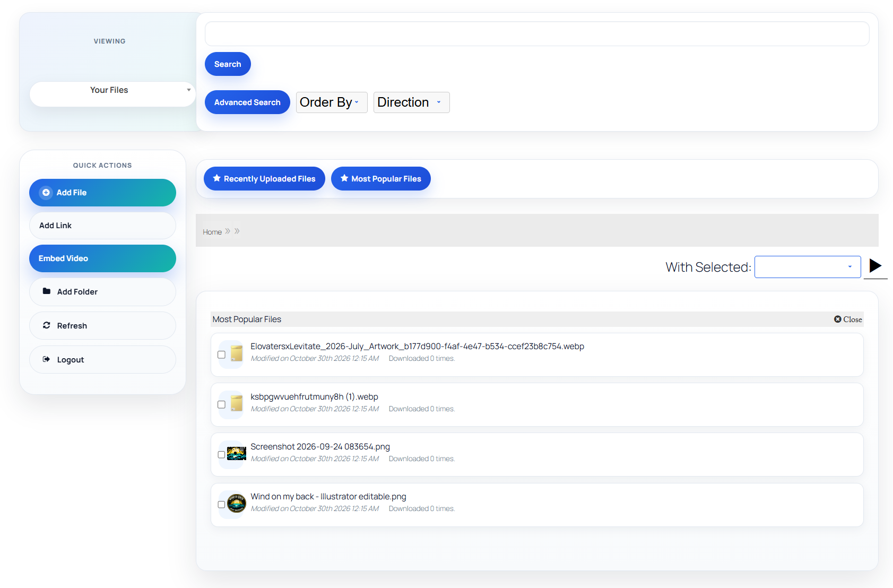Click the Add File button
The height and width of the screenshot is (588, 893).
point(102,193)
